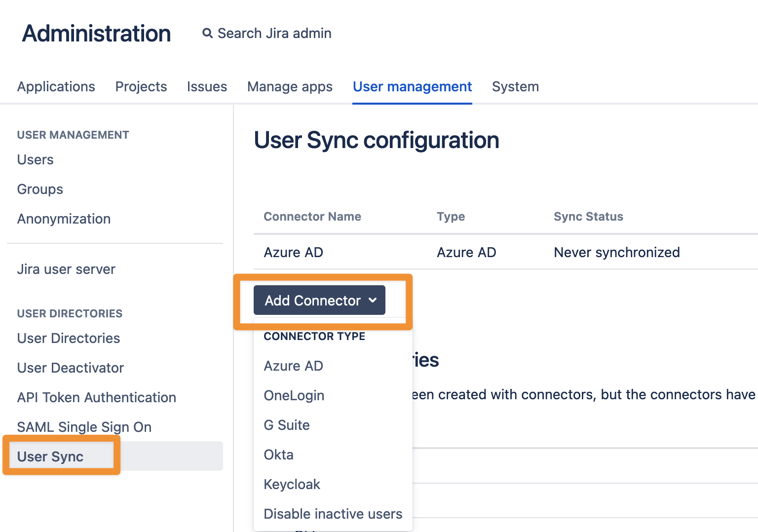The height and width of the screenshot is (532, 758).
Task: Select Azure AD from connector type list
Action: (x=293, y=366)
